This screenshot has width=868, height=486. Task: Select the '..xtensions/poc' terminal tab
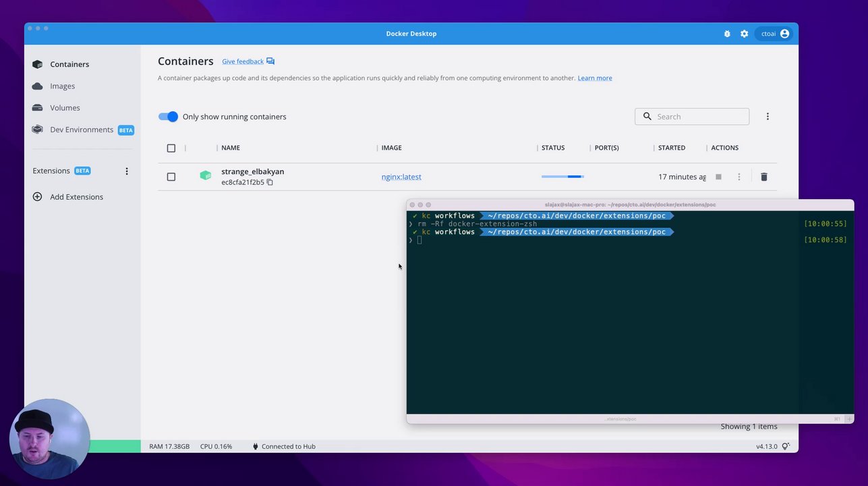click(620, 419)
